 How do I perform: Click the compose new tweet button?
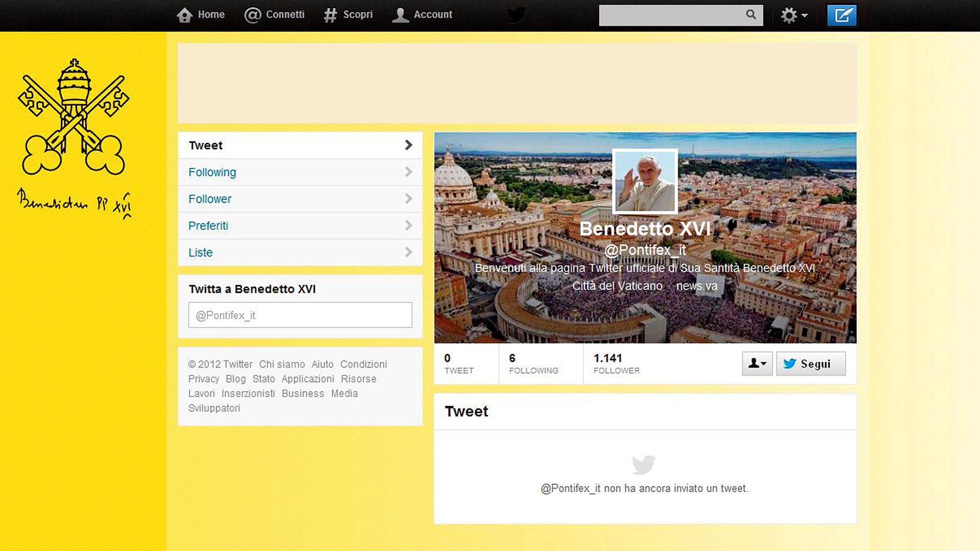click(842, 16)
